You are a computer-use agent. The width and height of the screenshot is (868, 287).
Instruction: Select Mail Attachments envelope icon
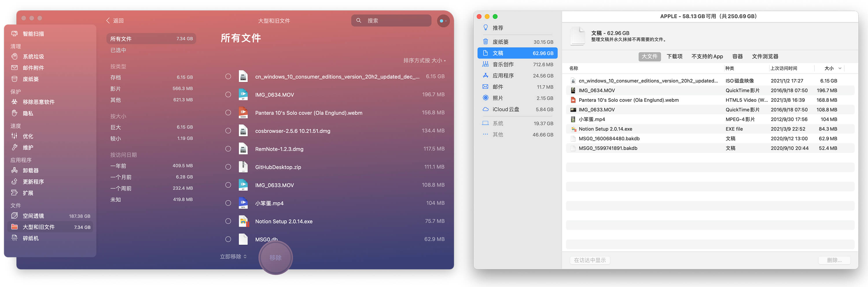14,68
